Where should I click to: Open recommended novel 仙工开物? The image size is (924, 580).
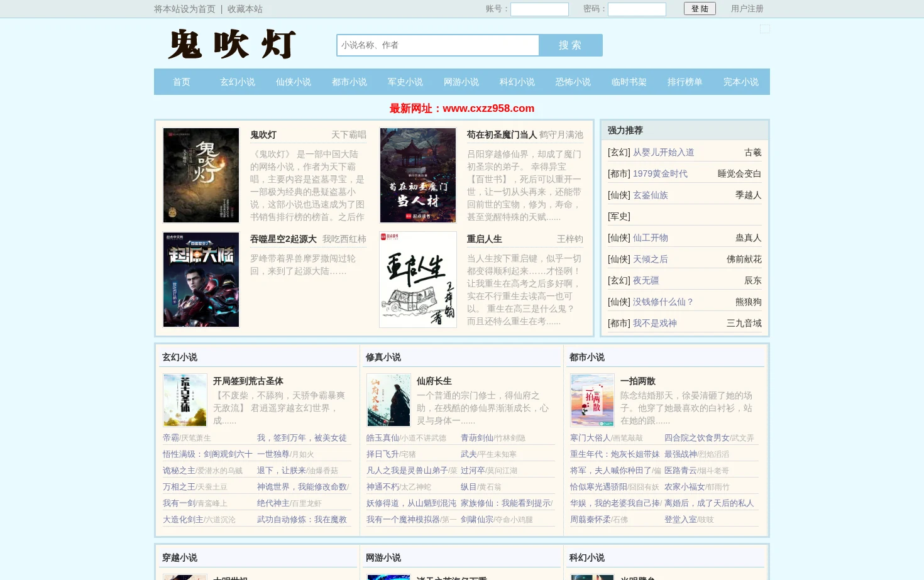(x=651, y=238)
